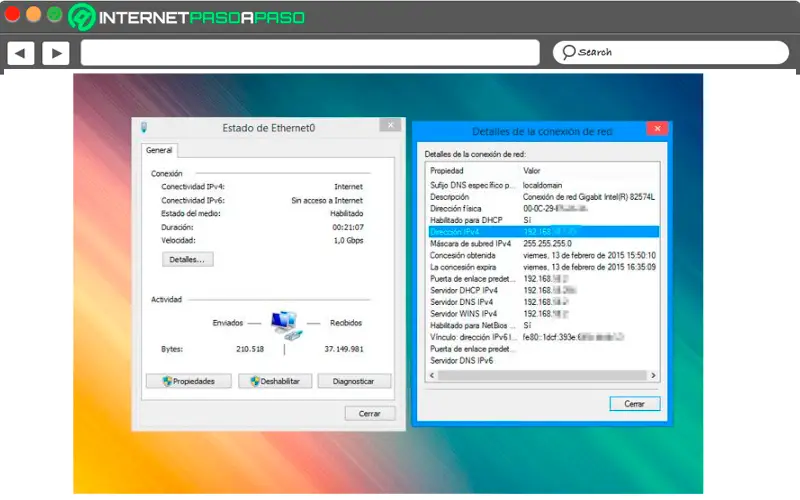Click Cerrar in Estado de Ethernet0 window

(x=370, y=414)
